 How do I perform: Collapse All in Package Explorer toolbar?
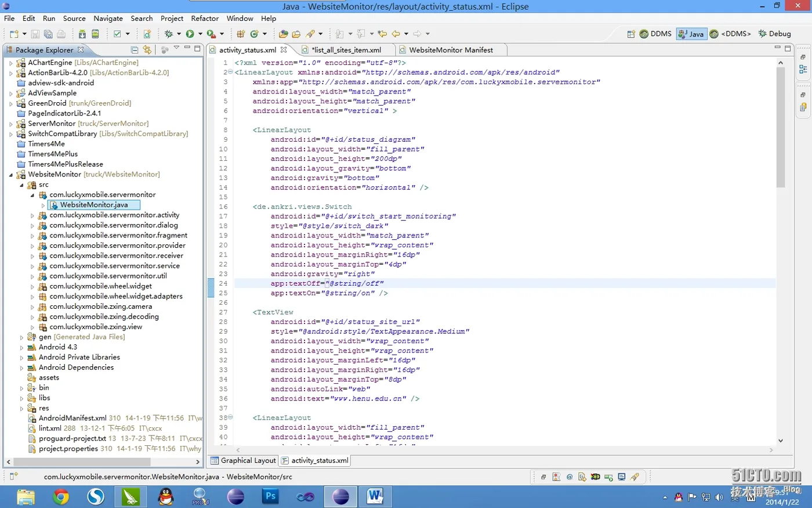pos(135,50)
